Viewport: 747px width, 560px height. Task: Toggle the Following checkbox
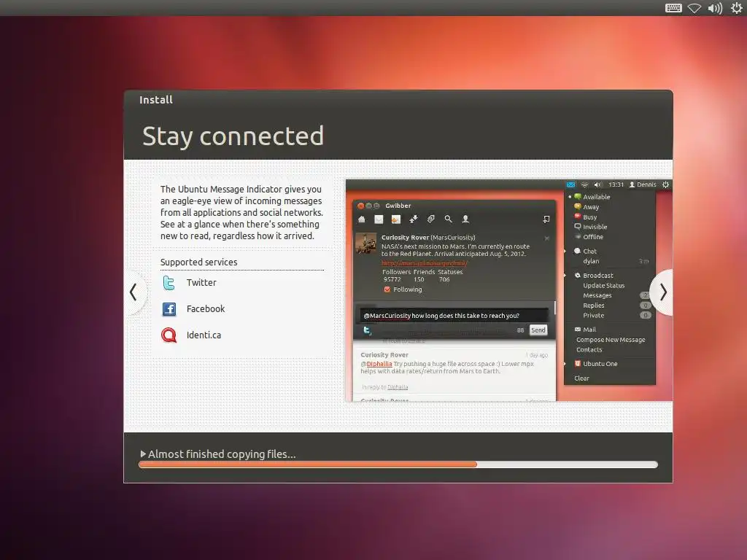tap(387, 289)
